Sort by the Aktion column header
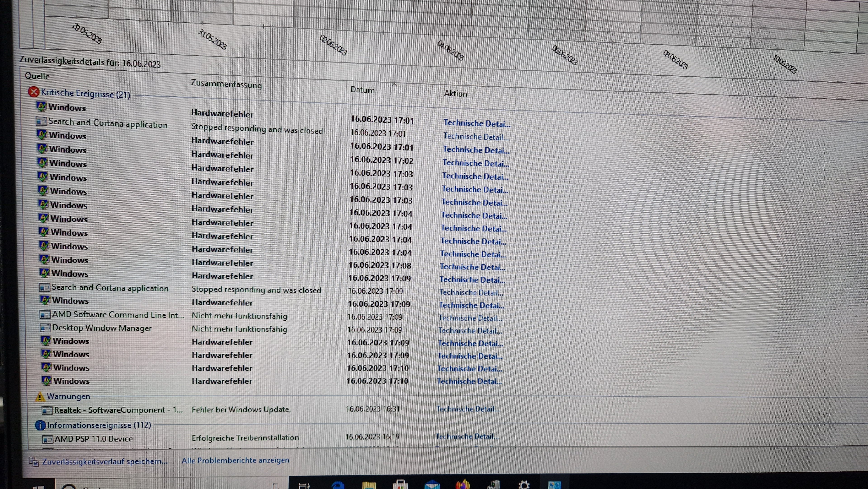This screenshot has width=868, height=489. click(455, 93)
